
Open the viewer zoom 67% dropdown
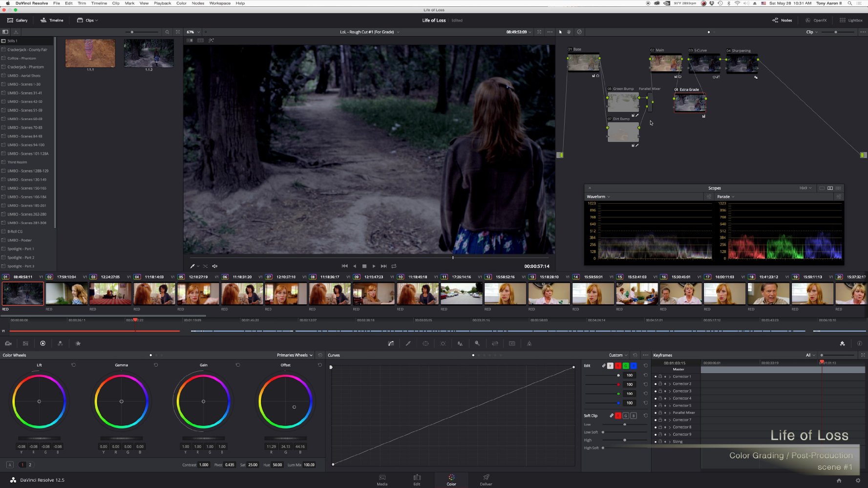point(192,32)
